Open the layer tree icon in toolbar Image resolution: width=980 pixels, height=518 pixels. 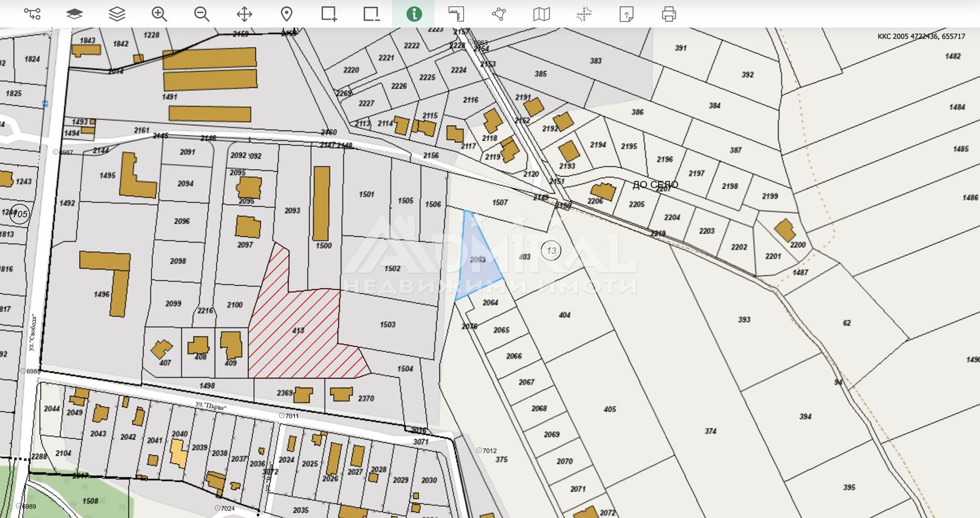coord(32,14)
